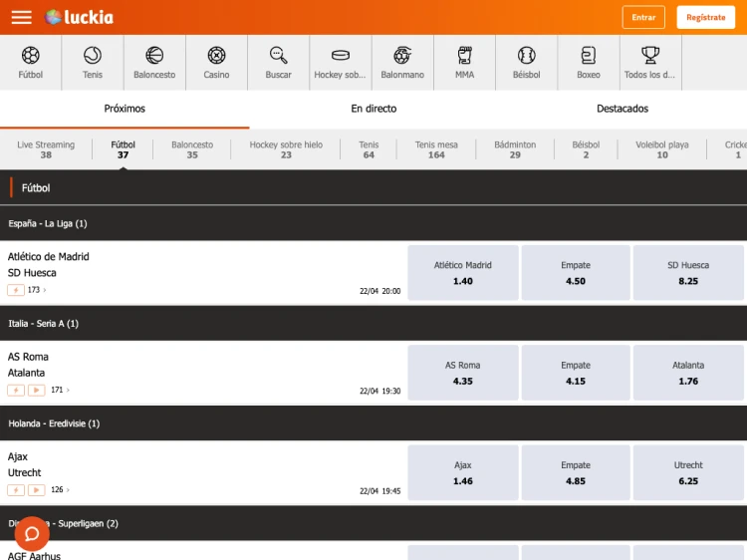Open Todos los deportes menu
747x560 pixels.
click(650, 62)
